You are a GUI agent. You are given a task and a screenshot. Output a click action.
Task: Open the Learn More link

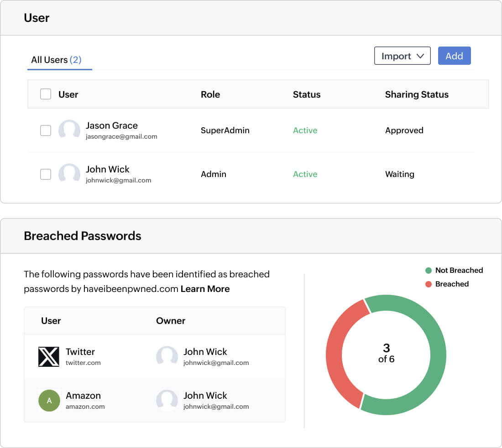[205, 289]
